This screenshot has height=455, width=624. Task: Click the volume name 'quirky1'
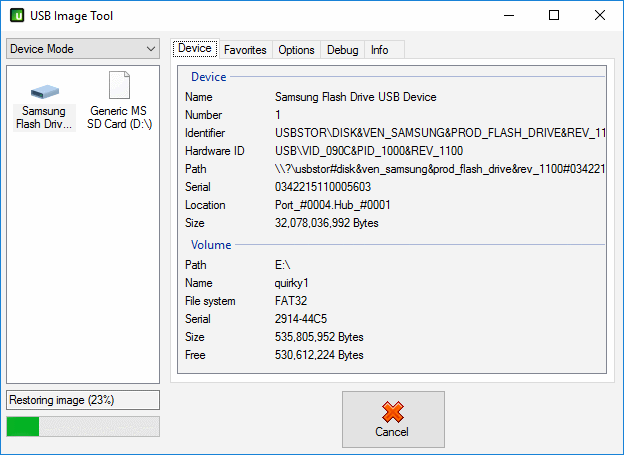291,283
